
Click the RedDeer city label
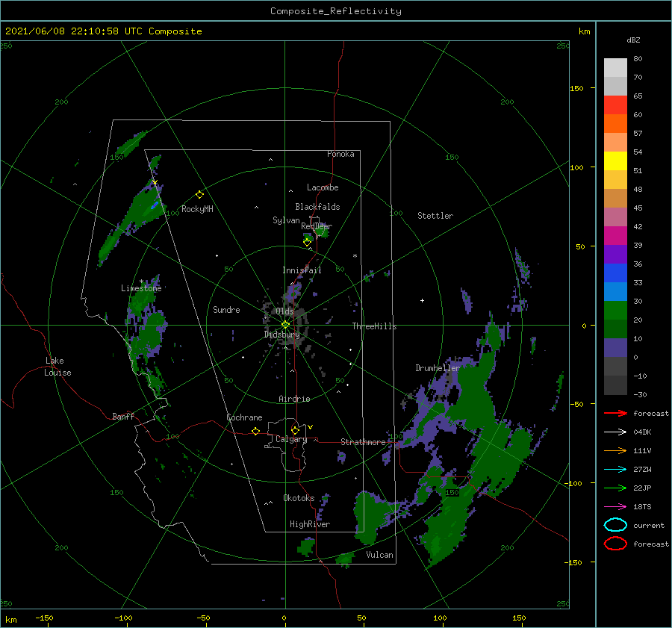[x=317, y=226]
